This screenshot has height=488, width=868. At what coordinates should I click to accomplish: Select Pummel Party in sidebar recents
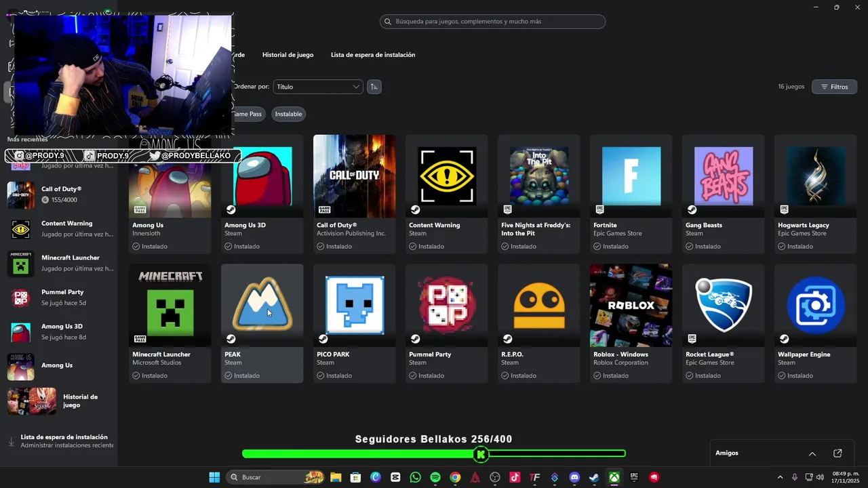[x=60, y=298]
